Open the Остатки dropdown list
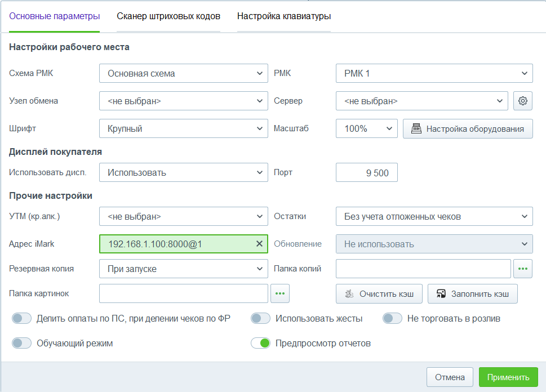 coord(434,216)
